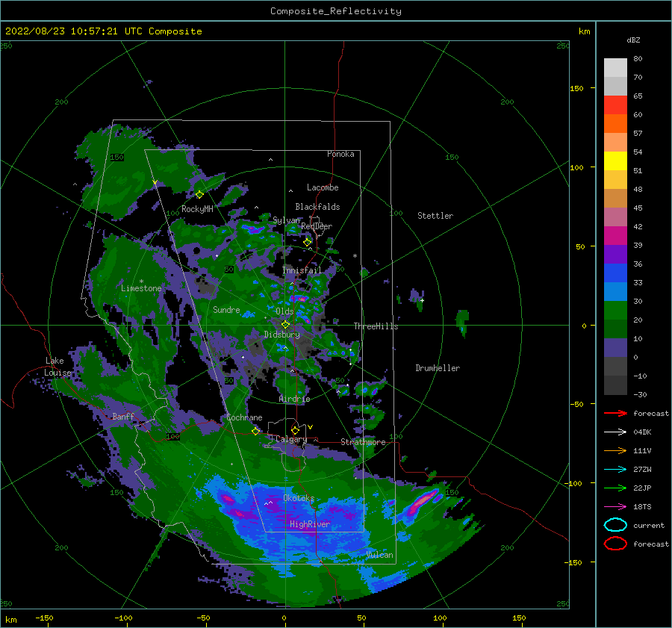Viewport: 672px width, 628px height.
Task: Select the RedDeer map label
Action: point(317,226)
